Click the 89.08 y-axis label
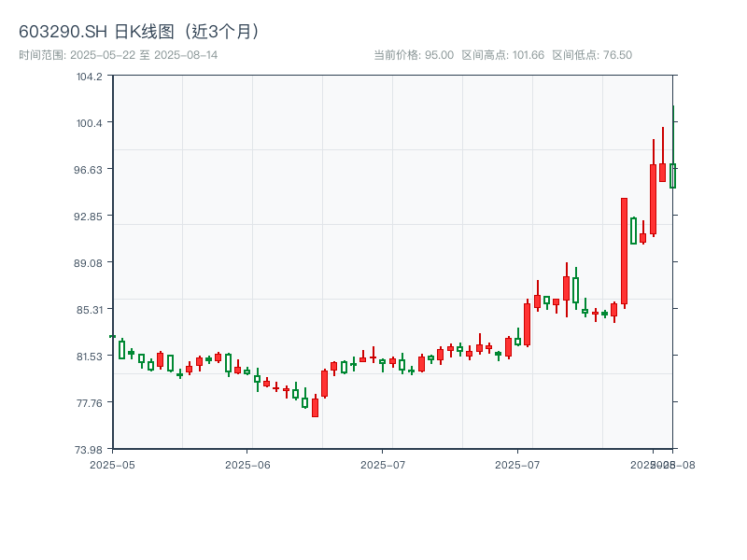 (x=88, y=263)
